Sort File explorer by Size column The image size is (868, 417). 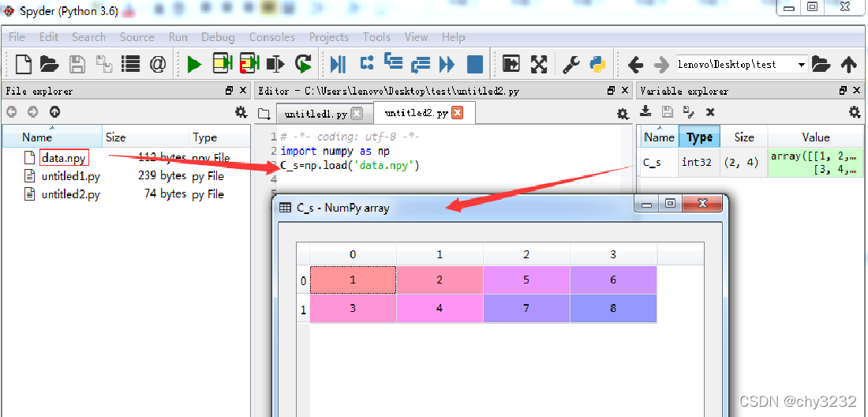coord(145,137)
